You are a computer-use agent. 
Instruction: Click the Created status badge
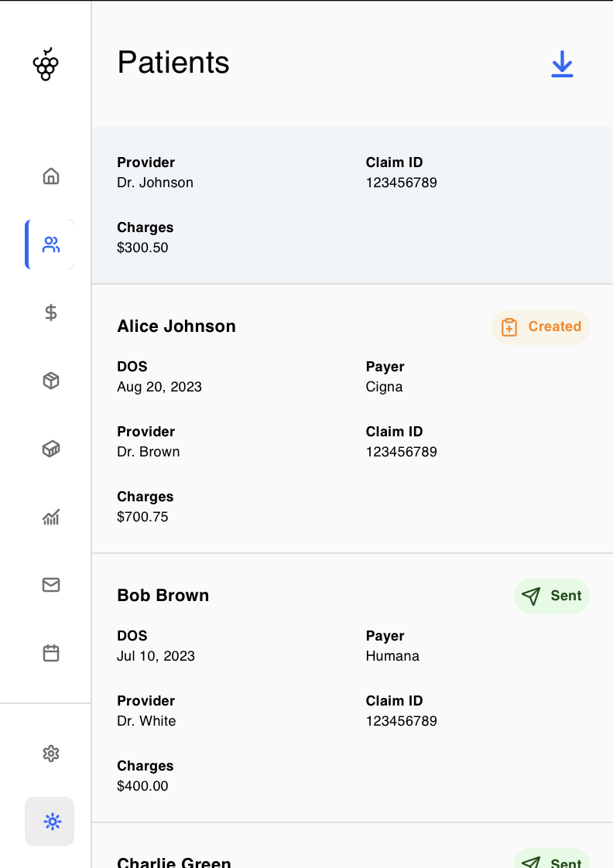coord(540,327)
